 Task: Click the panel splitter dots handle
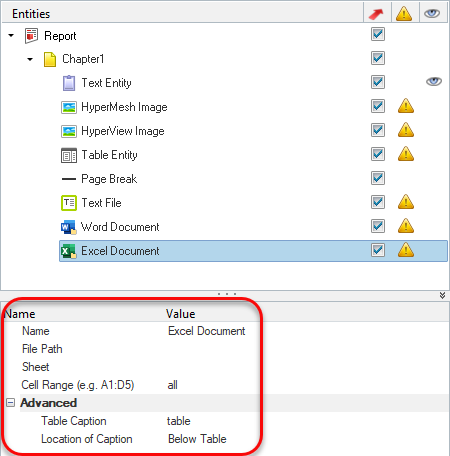coord(227,294)
